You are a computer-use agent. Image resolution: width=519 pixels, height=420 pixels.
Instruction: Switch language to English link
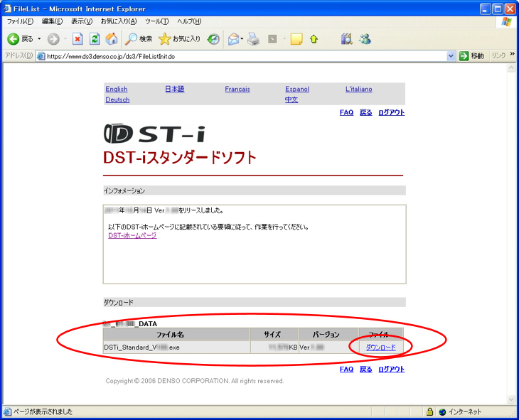[117, 89]
